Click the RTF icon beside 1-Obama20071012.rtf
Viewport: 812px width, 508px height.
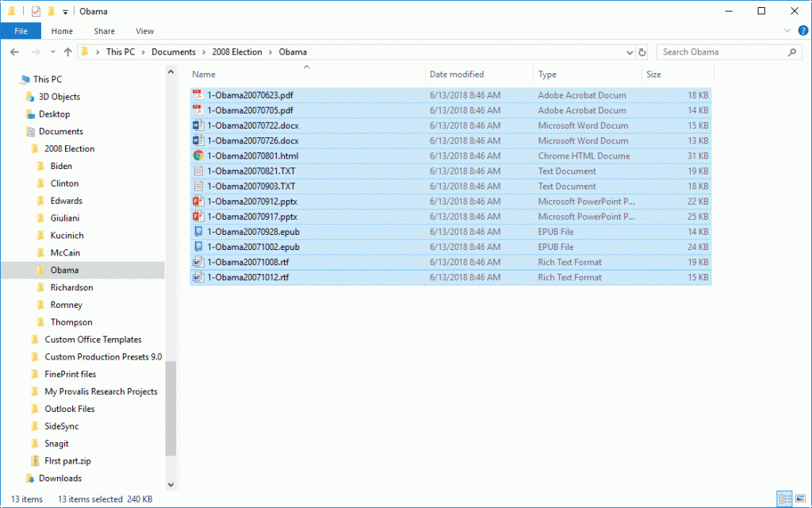(197, 277)
